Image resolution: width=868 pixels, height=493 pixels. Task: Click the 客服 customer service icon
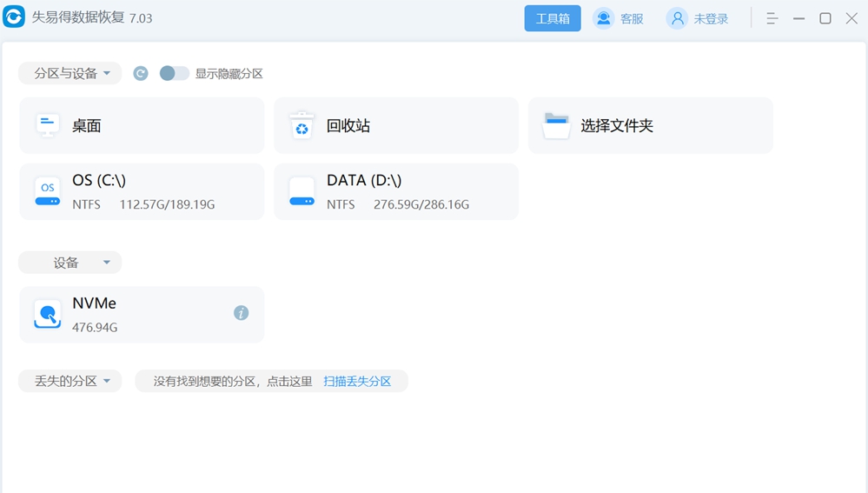(x=603, y=18)
